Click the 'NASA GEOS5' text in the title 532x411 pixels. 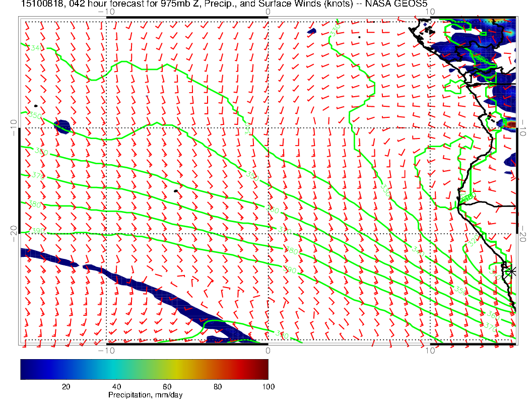(x=396, y=4)
